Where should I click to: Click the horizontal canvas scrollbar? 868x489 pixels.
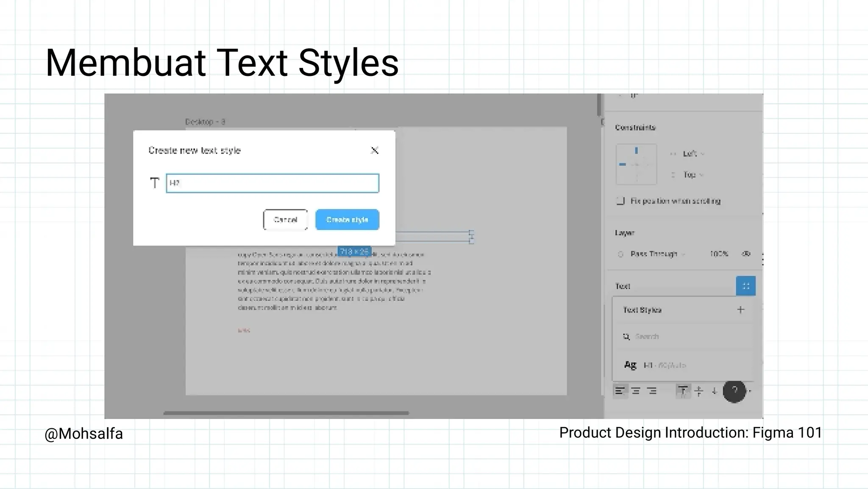pos(286,413)
